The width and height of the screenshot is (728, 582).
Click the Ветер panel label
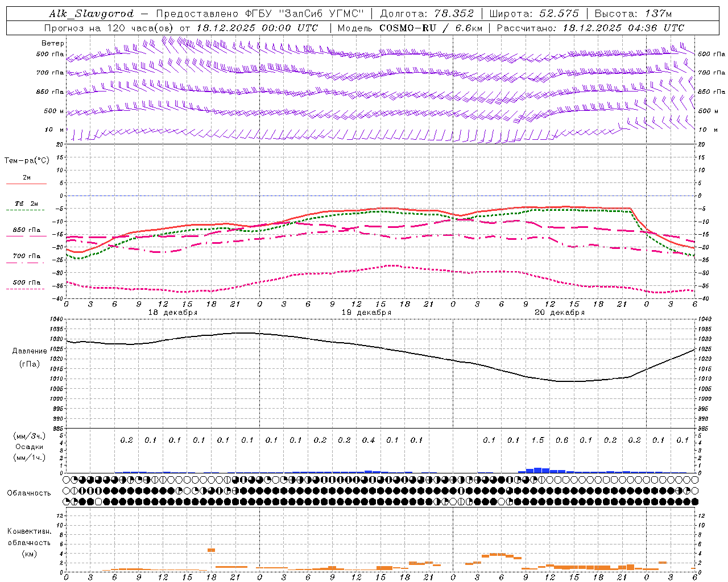53,43
